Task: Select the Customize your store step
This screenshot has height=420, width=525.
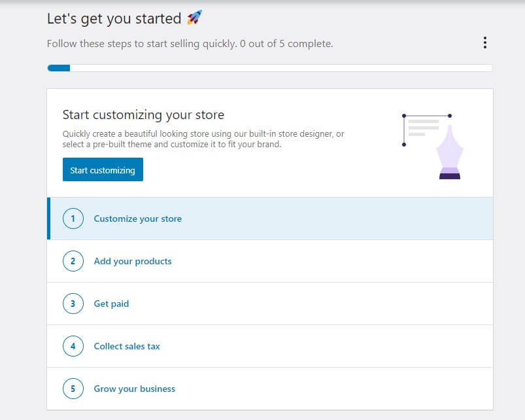Action: (270, 219)
